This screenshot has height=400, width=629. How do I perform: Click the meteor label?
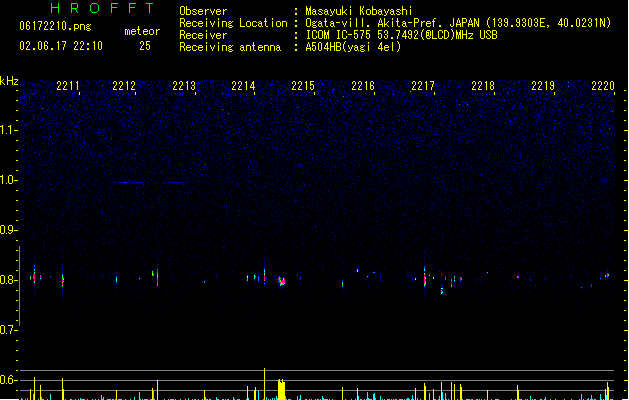click(x=142, y=31)
